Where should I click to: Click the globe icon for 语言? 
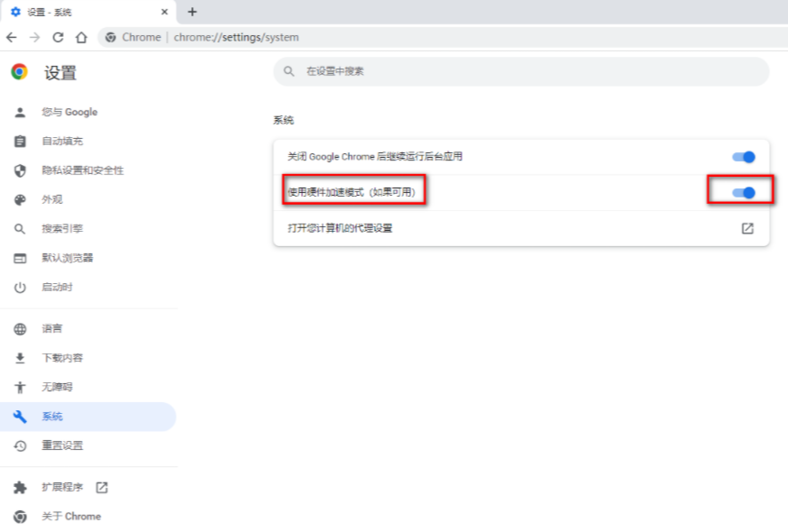(x=20, y=329)
